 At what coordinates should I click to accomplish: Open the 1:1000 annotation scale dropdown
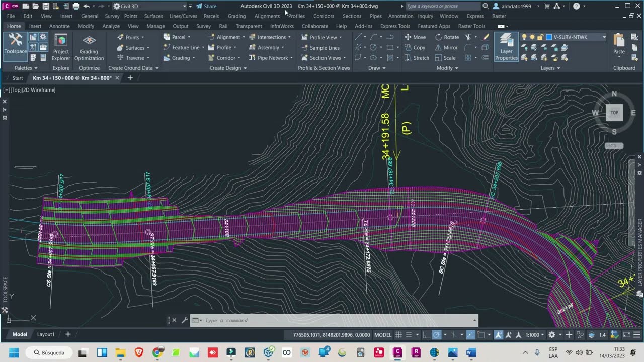(535, 335)
